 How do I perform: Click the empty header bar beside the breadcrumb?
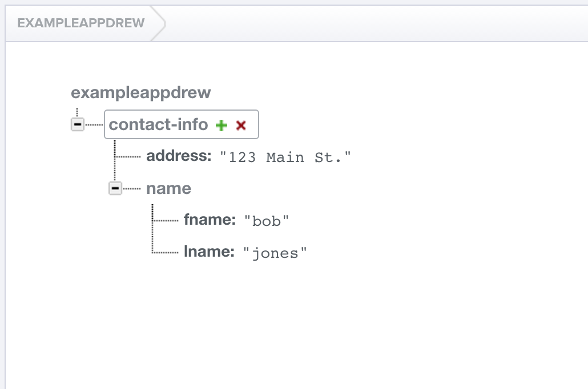point(371,23)
